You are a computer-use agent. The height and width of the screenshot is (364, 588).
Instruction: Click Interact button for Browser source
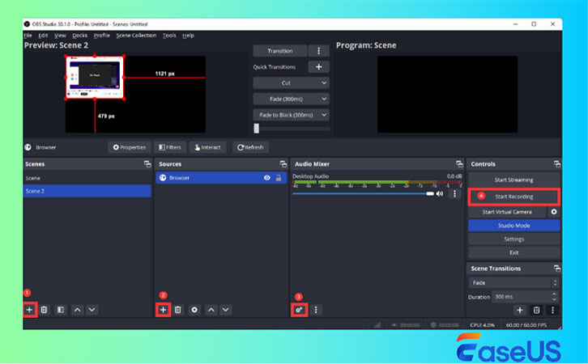tap(207, 147)
